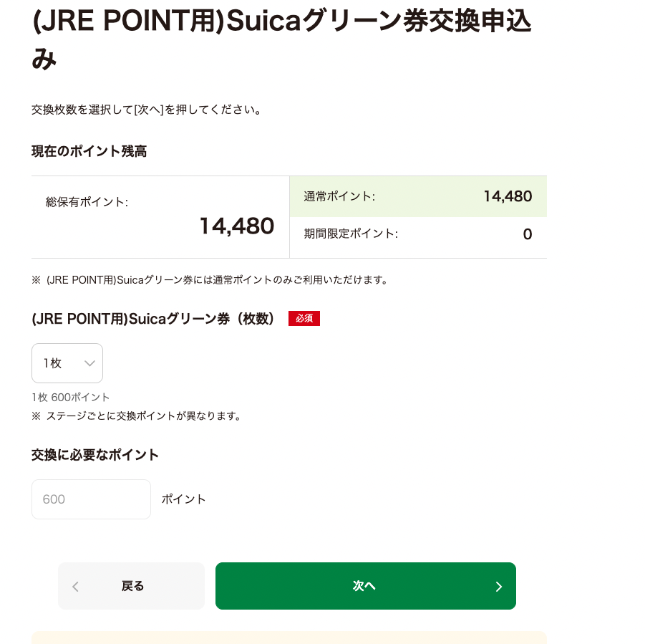Click the right arrow icon in 次へ button
Image resolution: width=645 pixels, height=644 pixels.
click(x=498, y=587)
